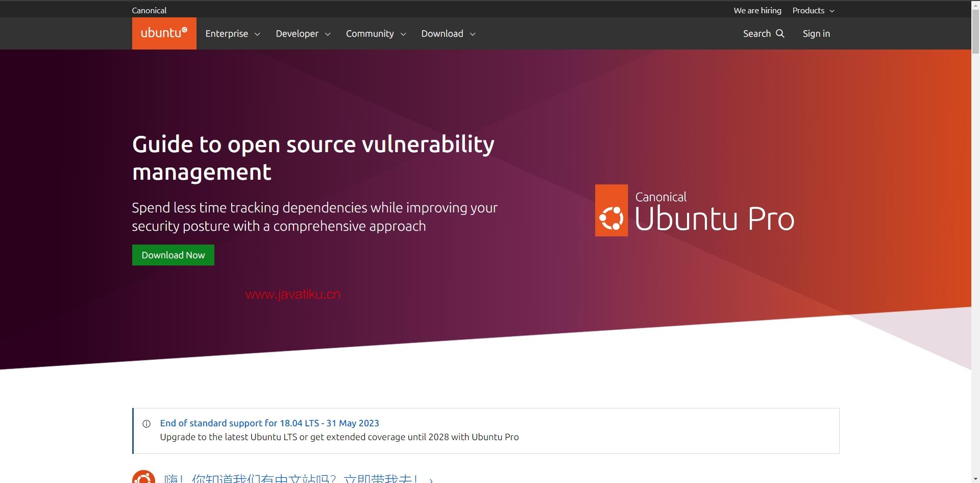Expand the Developer chevron arrow

click(328, 34)
